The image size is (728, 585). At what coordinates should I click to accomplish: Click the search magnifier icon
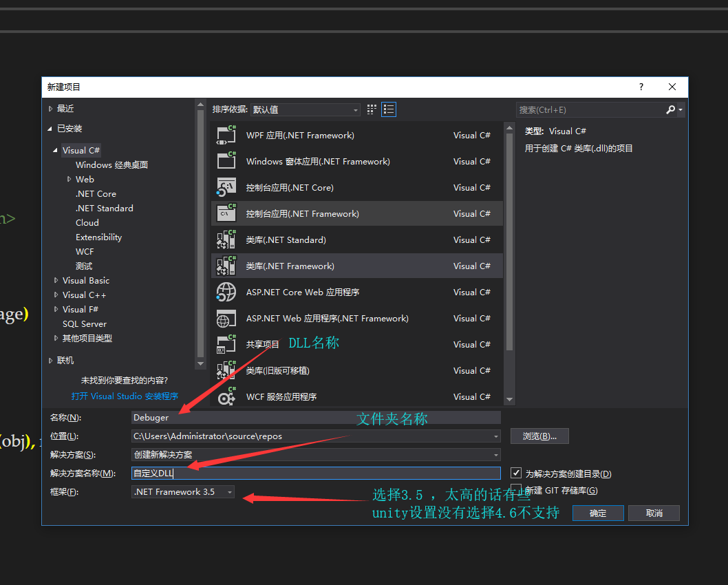(670, 110)
